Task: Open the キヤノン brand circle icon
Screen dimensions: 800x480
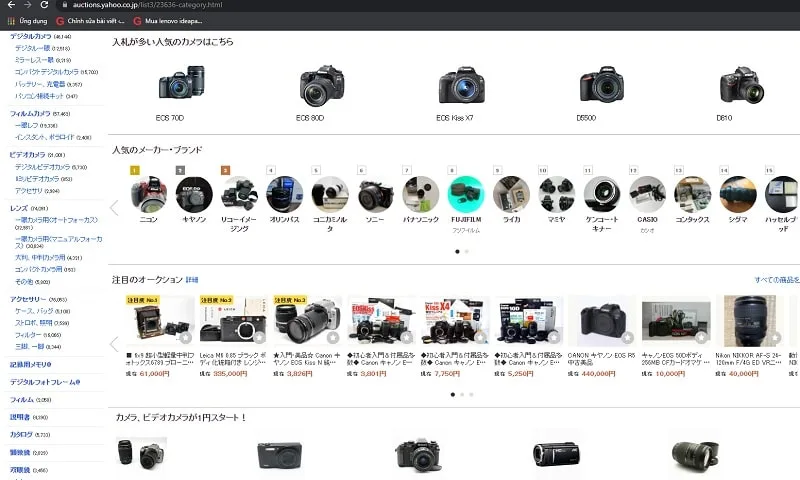Action: tap(194, 194)
